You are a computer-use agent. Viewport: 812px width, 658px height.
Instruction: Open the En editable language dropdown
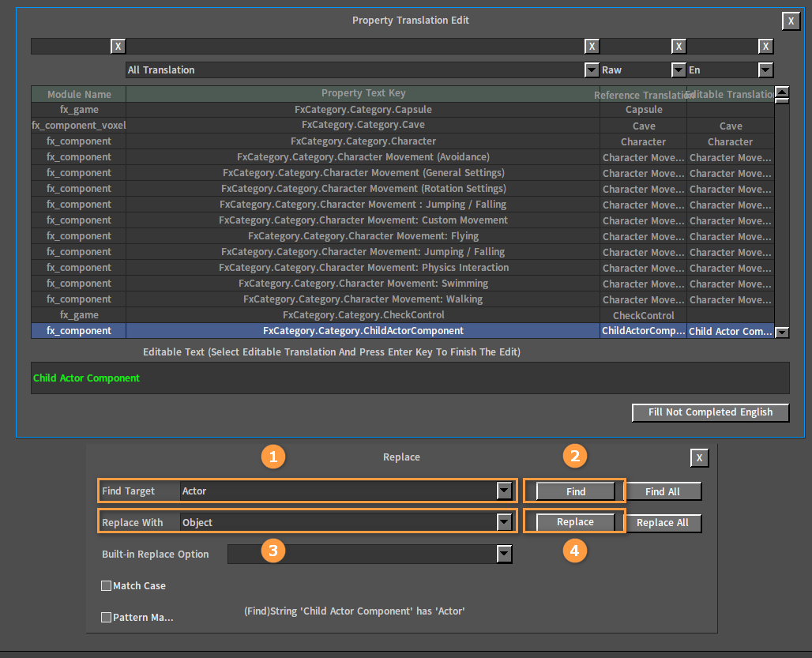pos(765,70)
